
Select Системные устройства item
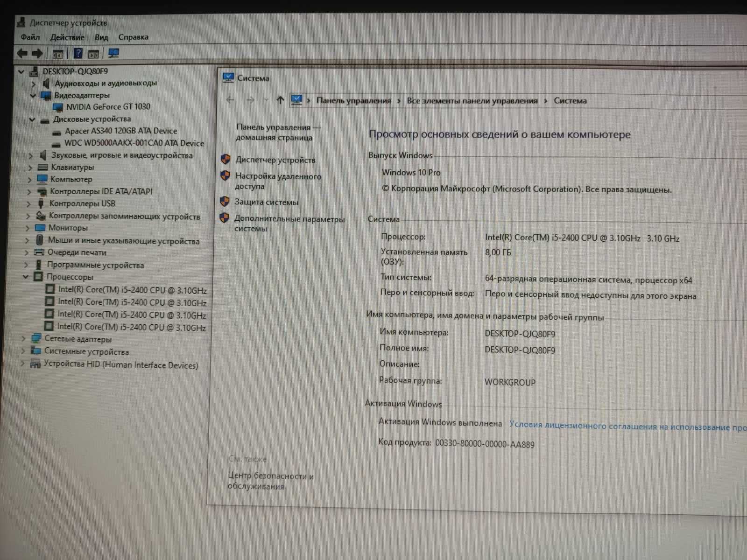86,351
